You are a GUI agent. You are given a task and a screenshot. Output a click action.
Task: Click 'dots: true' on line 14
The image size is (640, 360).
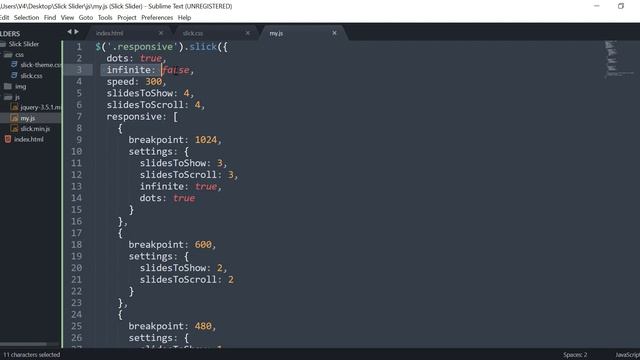click(167, 198)
